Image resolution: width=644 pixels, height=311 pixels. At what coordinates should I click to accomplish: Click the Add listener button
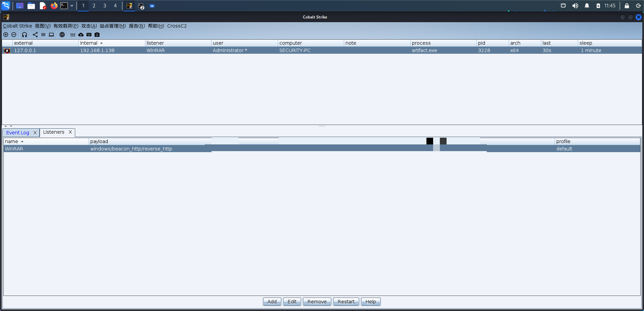pyautogui.click(x=272, y=302)
